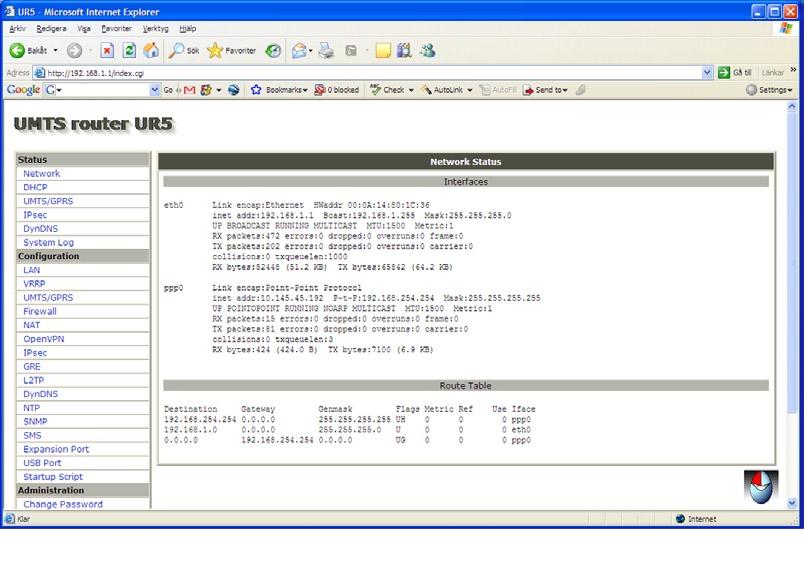804x561 pixels.
Task: Click the Google toolbar Settings icon
Action: [751, 90]
